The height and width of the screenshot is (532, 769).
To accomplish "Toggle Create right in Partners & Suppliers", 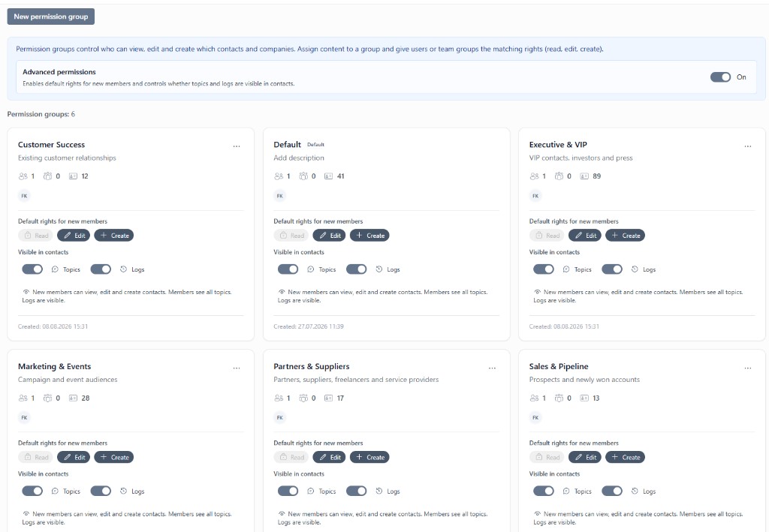I will (369, 457).
